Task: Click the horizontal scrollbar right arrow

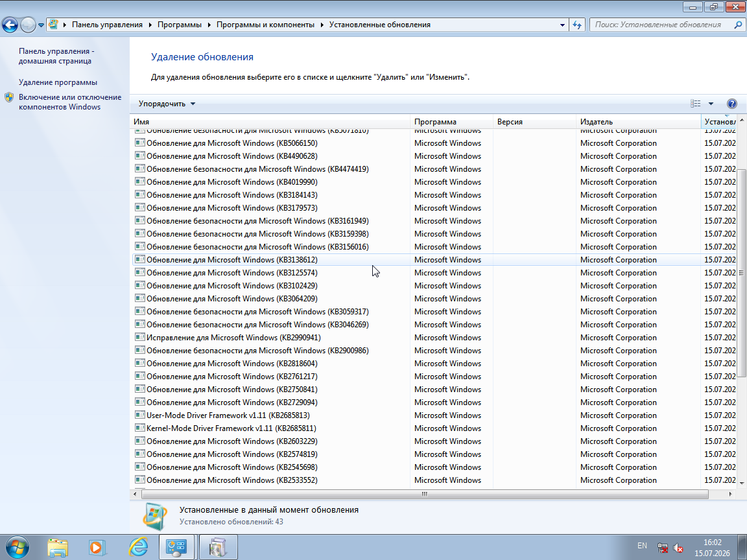Action: tap(730, 495)
